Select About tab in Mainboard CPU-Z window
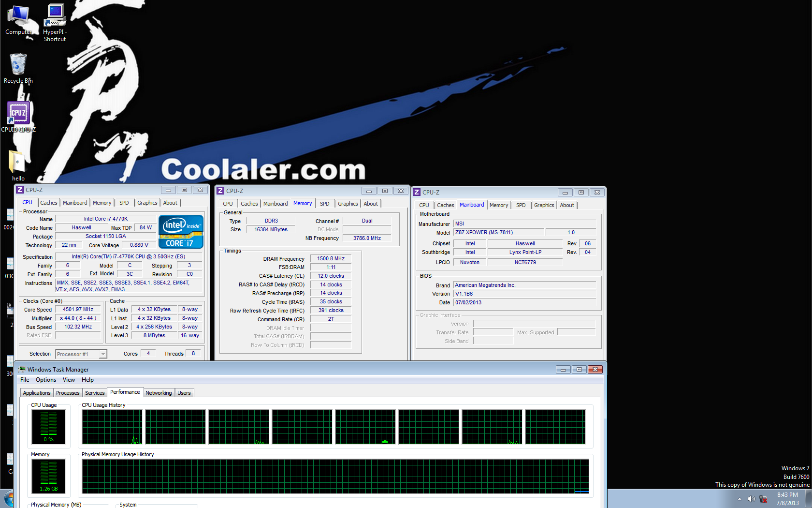This screenshot has height=508, width=812. click(567, 205)
